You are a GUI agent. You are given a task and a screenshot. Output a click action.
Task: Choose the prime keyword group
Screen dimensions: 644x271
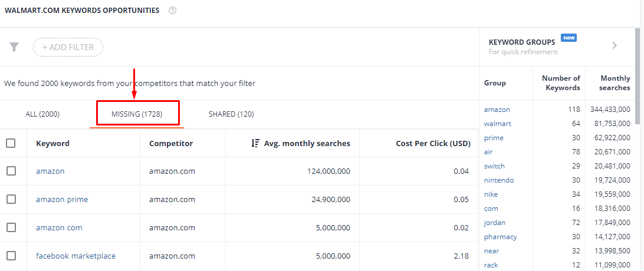coord(494,138)
